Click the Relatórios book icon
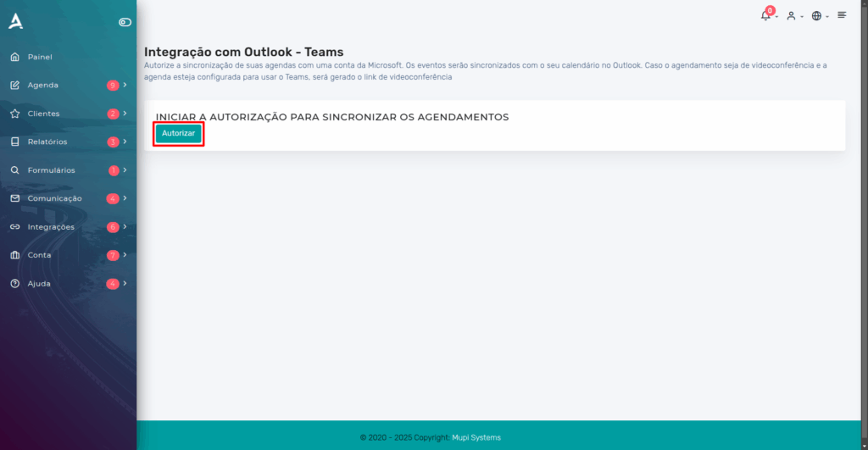 coord(15,142)
